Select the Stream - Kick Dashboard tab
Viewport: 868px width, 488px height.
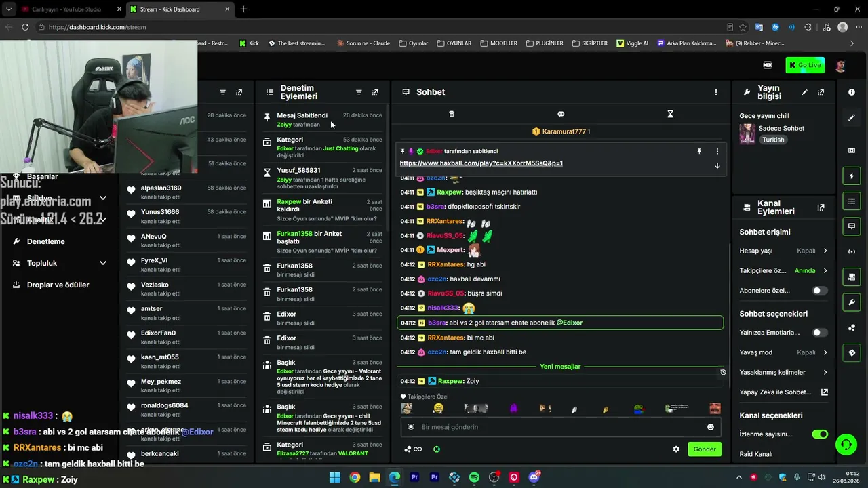[179, 9]
